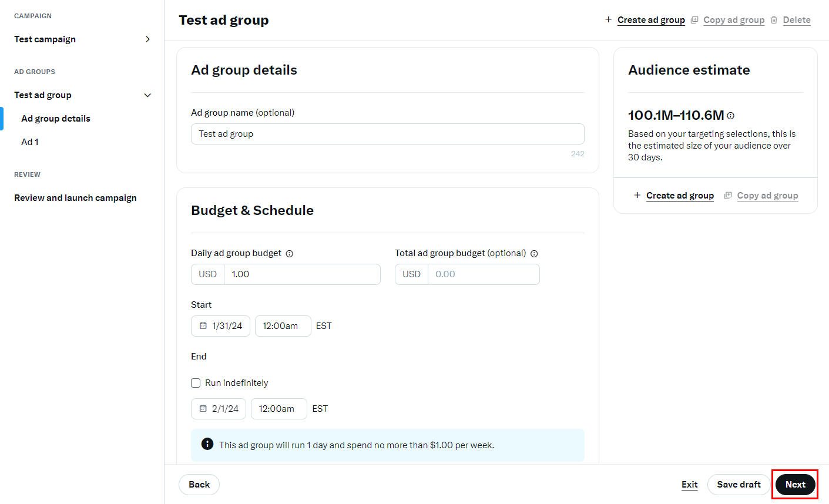Click the Daily ad group budget info icon
The height and width of the screenshot is (504, 829).
(x=290, y=254)
